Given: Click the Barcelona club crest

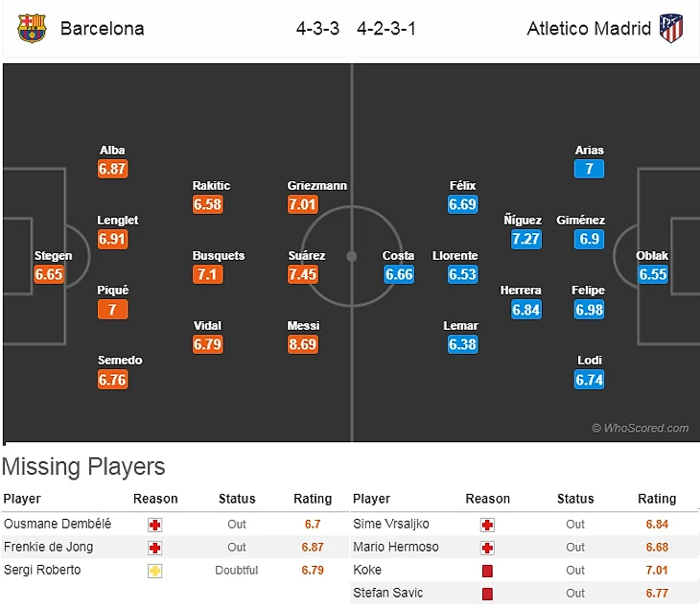Looking at the screenshot, I should click(x=32, y=28).
